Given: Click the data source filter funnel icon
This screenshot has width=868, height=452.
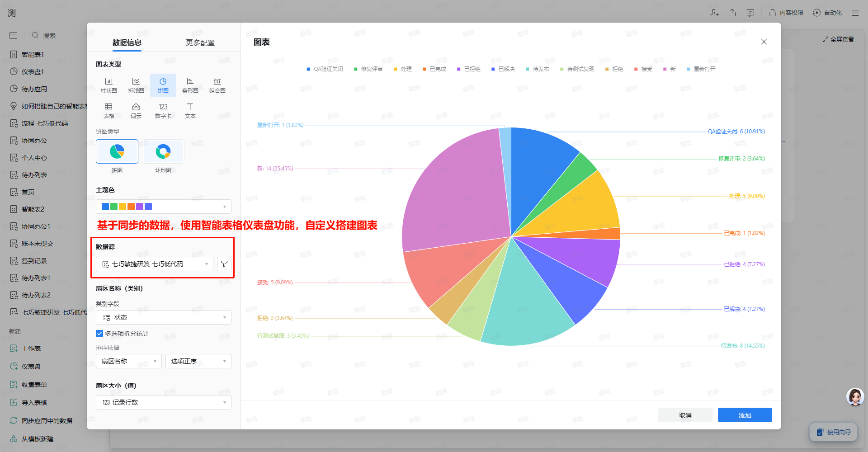Looking at the screenshot, I should [224, 264].
